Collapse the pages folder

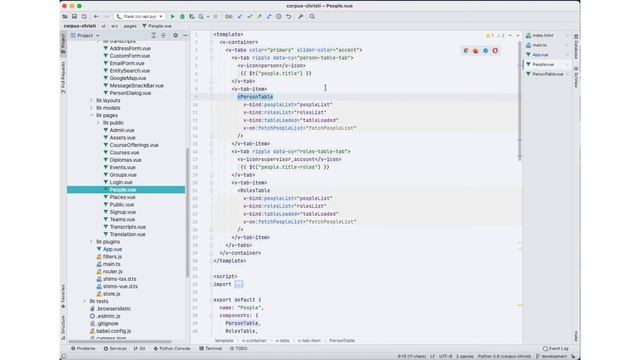(91, 115)
